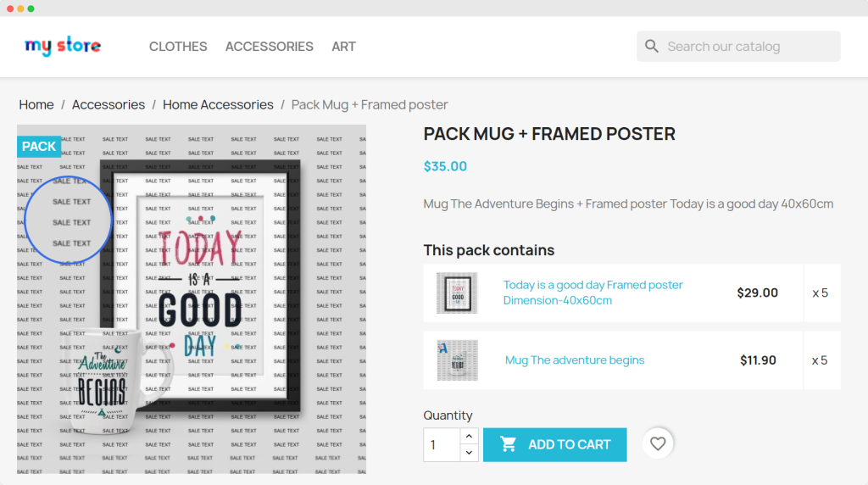Image resolution: width=868 pixels, height=485 pixels.
Task: Decrease quantity with down arrow
Action: coord(469,453)
